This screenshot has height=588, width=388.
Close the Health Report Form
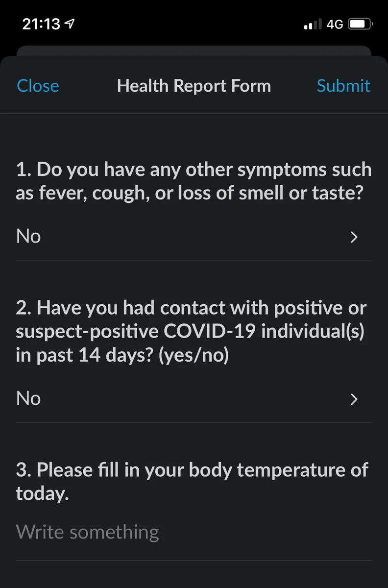click(38, 86)
